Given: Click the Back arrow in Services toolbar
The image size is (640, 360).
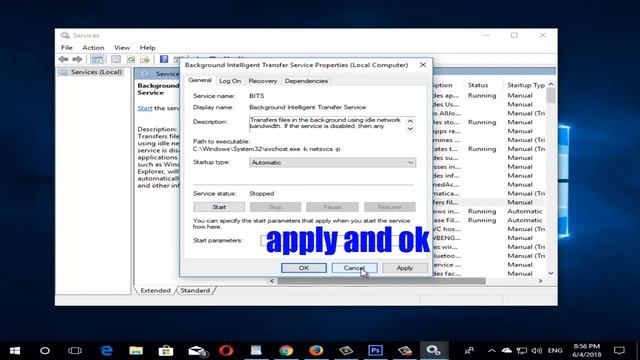Looking at the screenshot, I should tap(63, 60).
